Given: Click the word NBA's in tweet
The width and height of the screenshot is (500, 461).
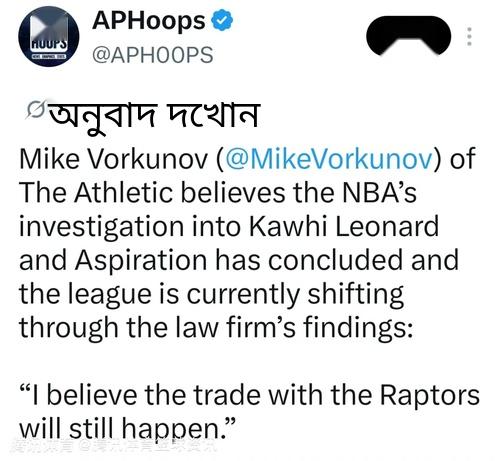Looking at the screenshot, I should coord(379,193).
